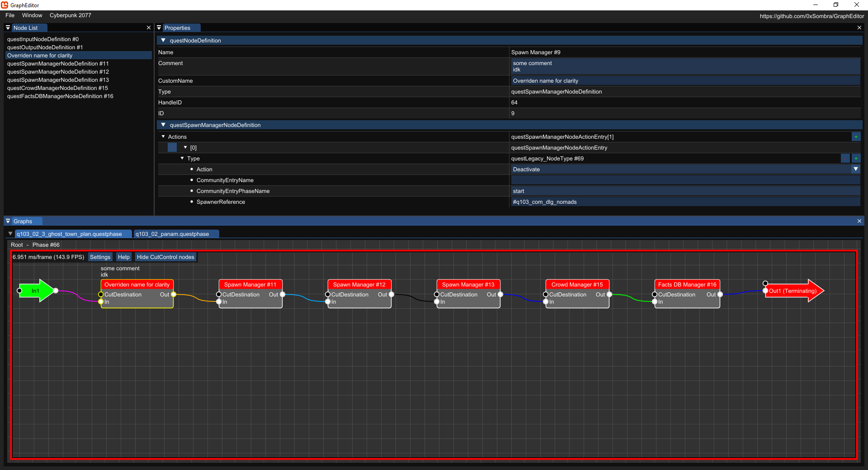868x470 pixels.
Task: Select the Graphs tab
Action: (27, 221)
